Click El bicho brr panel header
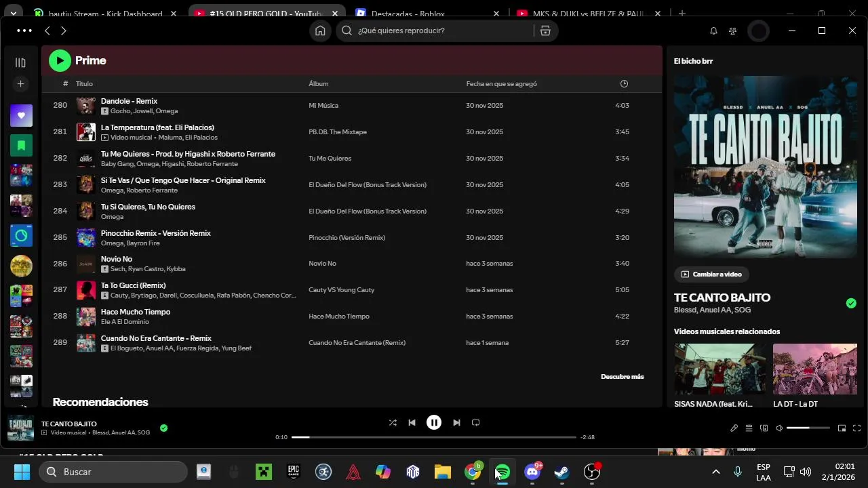Image resolution: width=868 pixels, height=488 pixels. (693, 61)
